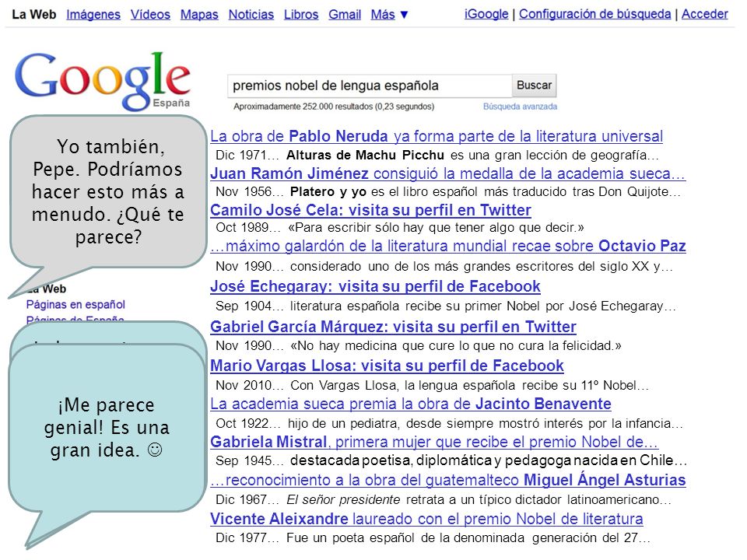The width and height of the screenshot is (747, 560).
Task: Click the search query input field
Action: [370, 86]
